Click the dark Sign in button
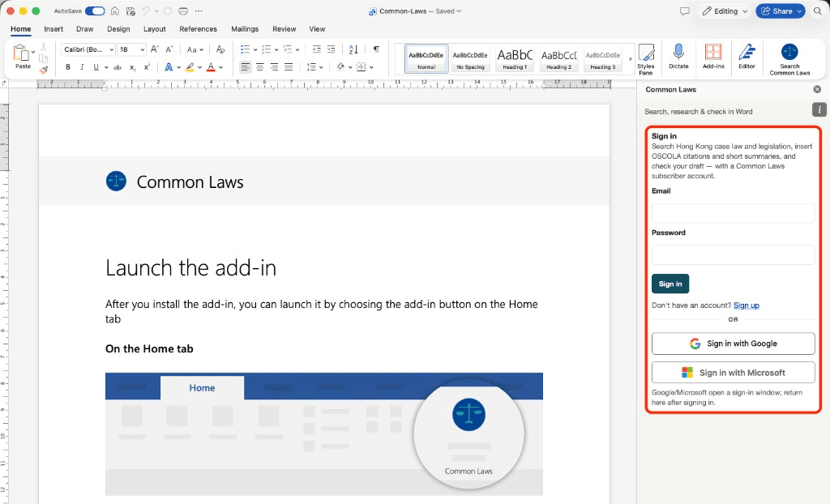The height and width of the screenshot is (504, 830). point(670,284)
